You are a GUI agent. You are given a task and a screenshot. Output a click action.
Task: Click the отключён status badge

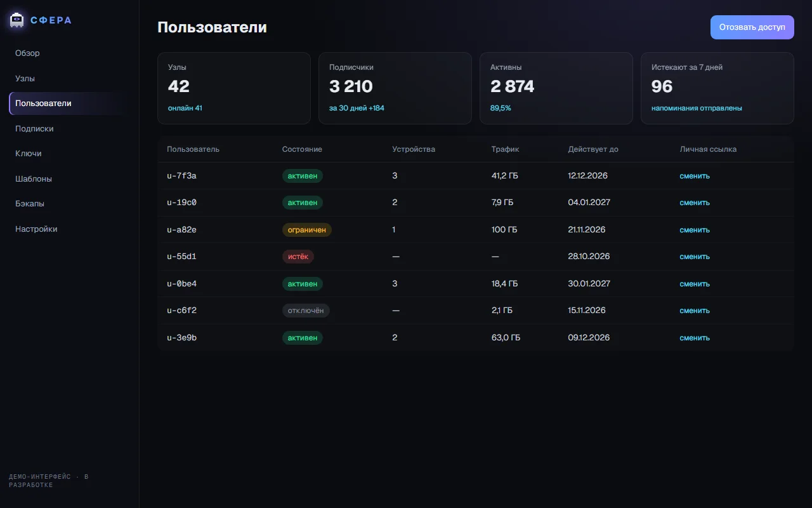[306, 311]
